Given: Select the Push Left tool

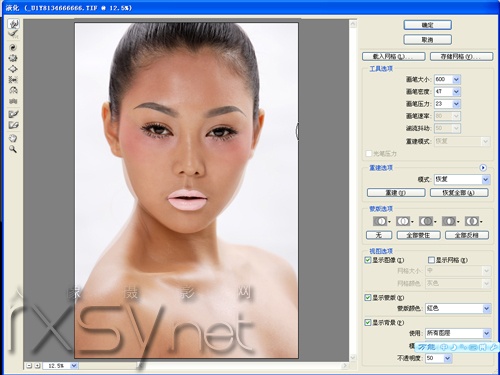Looking at the screenshot, I should click(13, 79).
